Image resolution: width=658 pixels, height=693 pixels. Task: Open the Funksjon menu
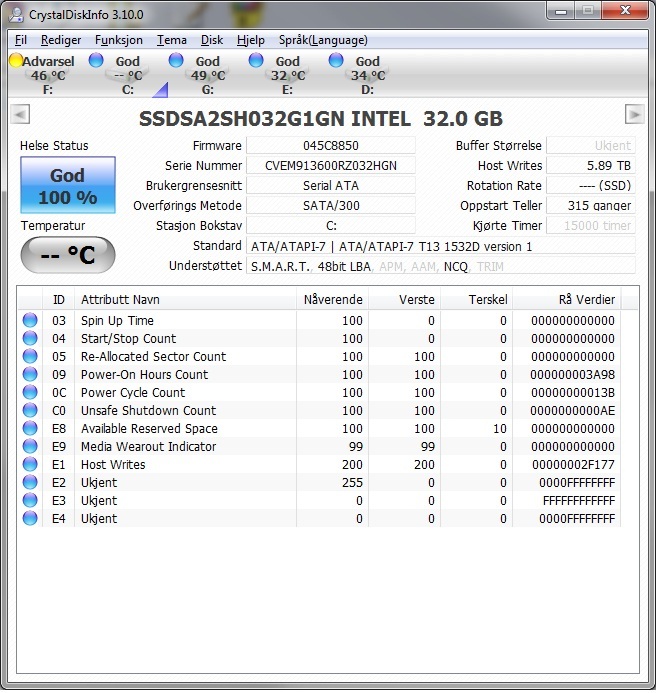click(119, 40)
